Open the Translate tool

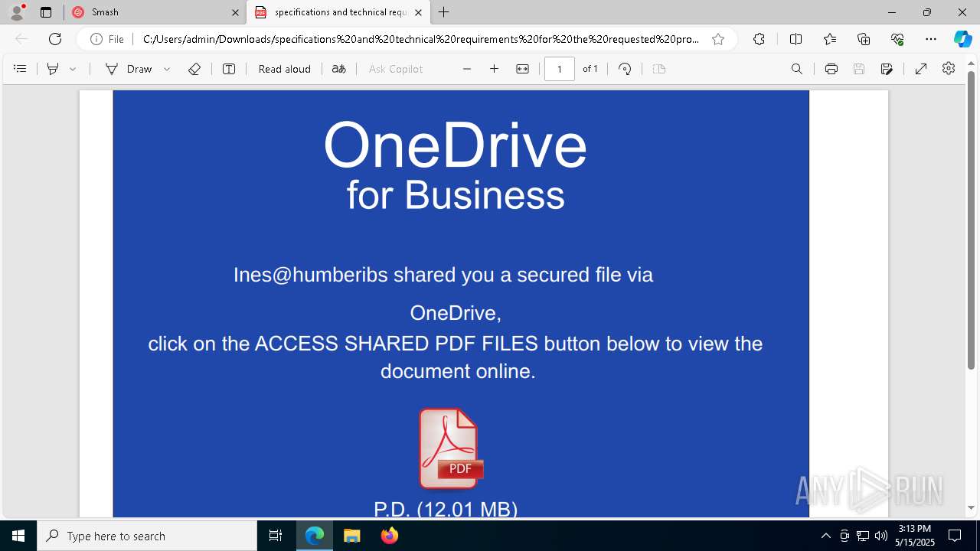tap(338, 69)
